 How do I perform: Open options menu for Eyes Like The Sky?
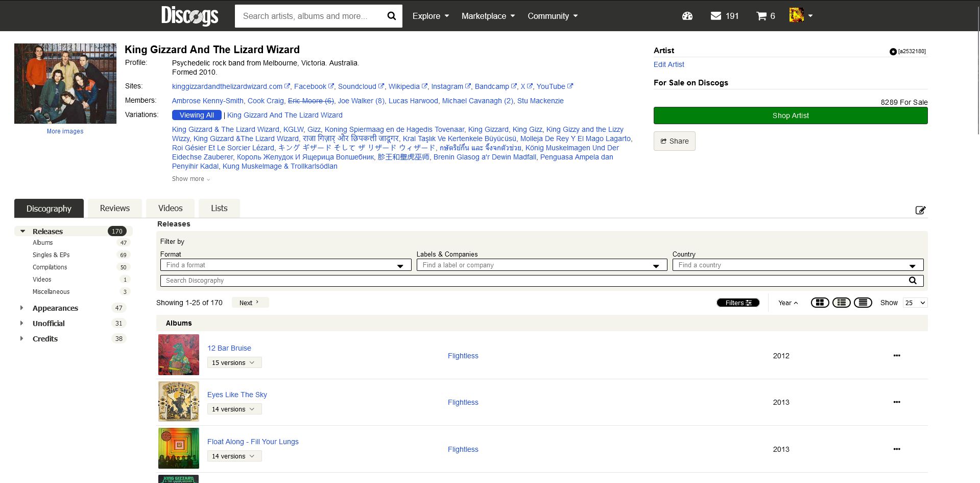click(897, 402)
